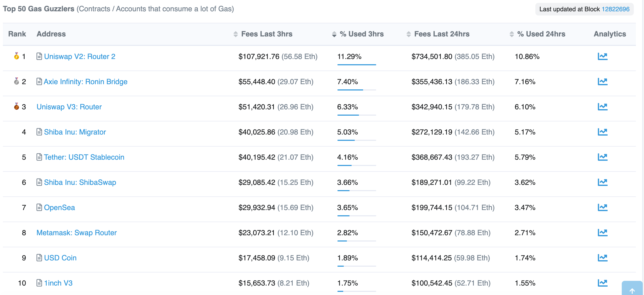Screen dimensions: 644x295
Task: Open Uniswap V3: Router address
Action: point(69,107)
